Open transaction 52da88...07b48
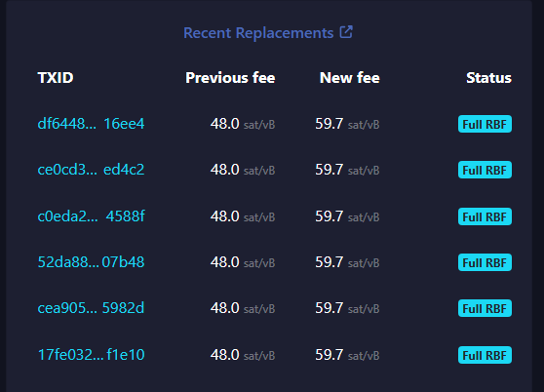The height and width of the screenshot is (392, 544). (x=91, y=262)
